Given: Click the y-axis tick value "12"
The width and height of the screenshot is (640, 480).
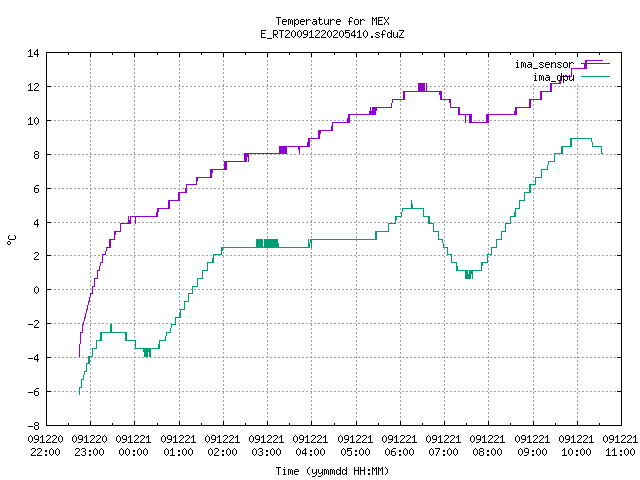Looking at the screenshot, I should pos(33,87).
